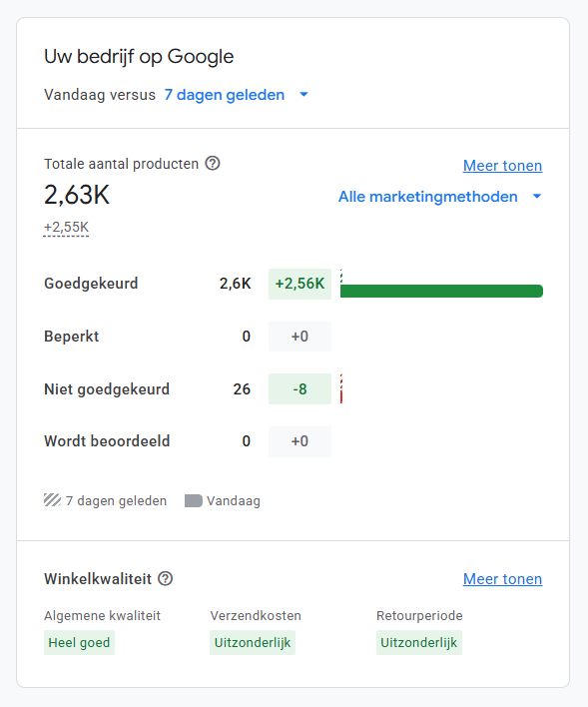Click the arrow beside '7 dagen geleden'
This screenshot has height=707, width=588.
(303, 95)
